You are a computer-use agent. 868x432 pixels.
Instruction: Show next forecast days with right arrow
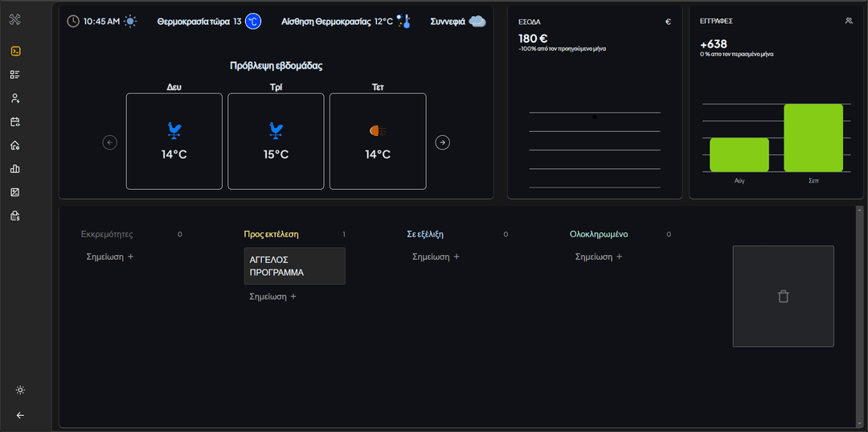pos(442,142)
